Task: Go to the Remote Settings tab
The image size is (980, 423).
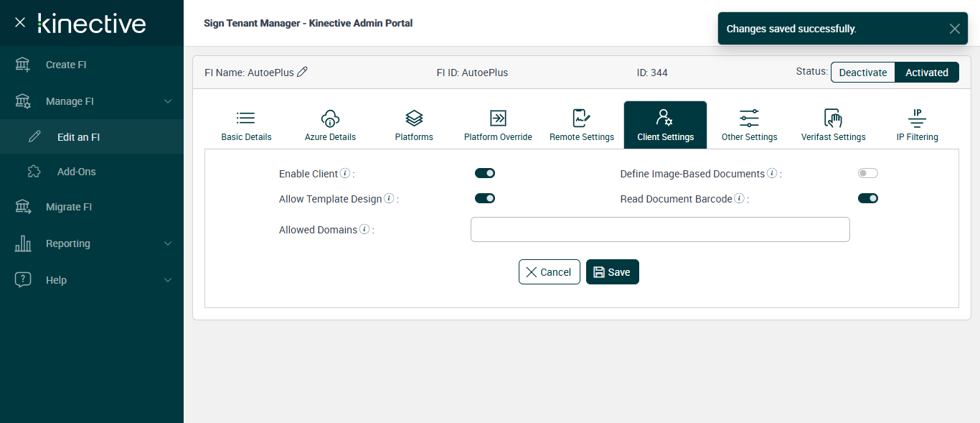Action: 582,125
